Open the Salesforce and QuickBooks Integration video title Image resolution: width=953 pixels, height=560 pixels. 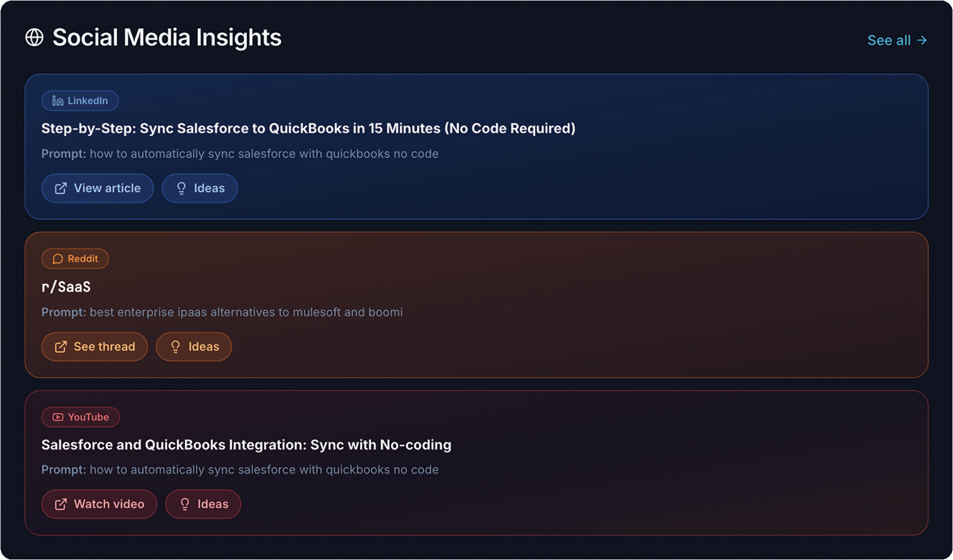246,445
